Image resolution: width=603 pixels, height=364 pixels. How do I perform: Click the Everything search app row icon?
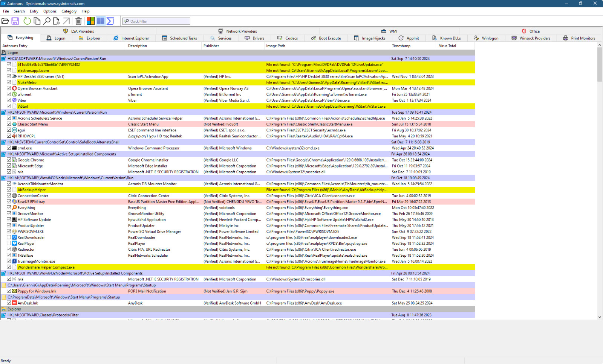(14, 208)
